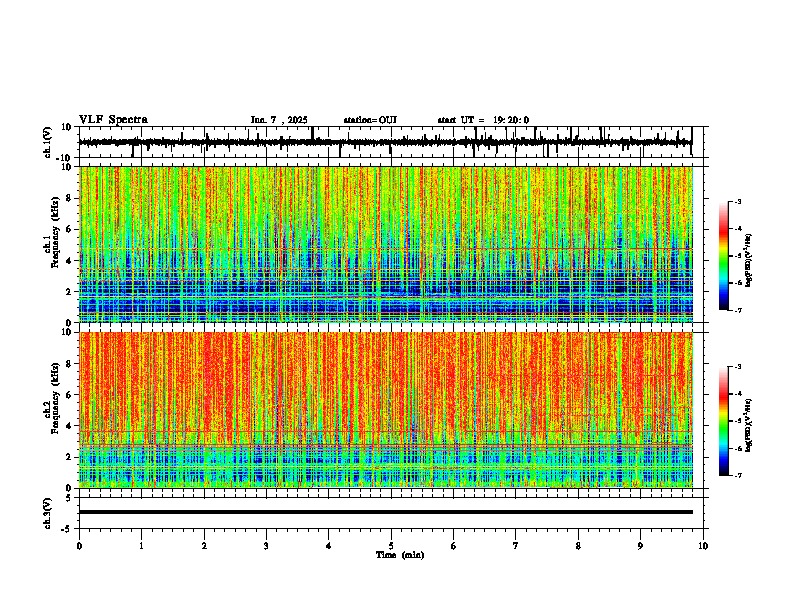Click the "ch.3(V)" axis label

48,513
